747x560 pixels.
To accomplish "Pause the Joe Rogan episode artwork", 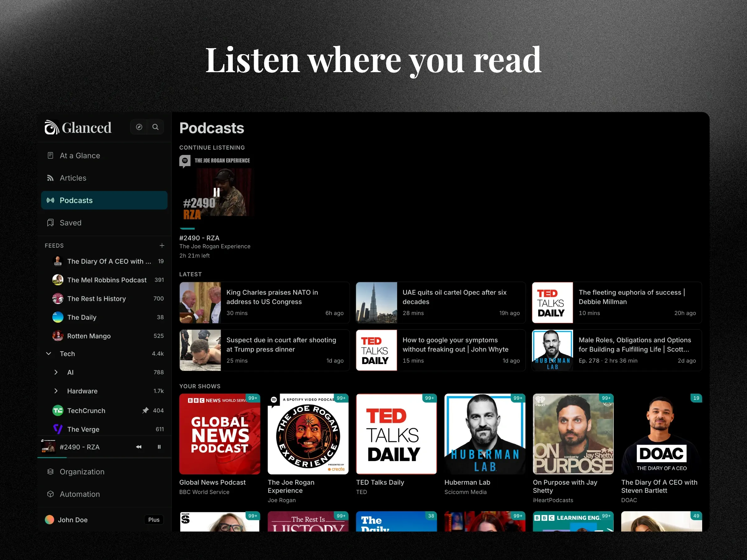I will pos(216,192).
